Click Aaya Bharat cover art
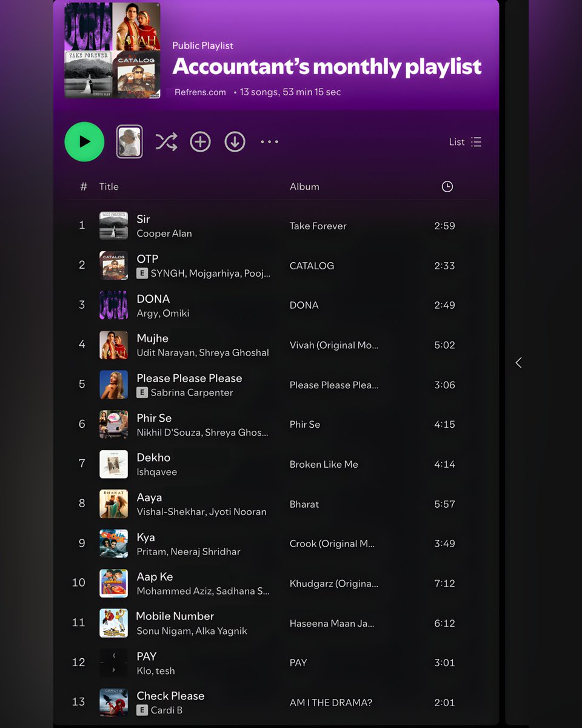Image resolution: width=582 pixels, height=728 pixels. (113, 504)
